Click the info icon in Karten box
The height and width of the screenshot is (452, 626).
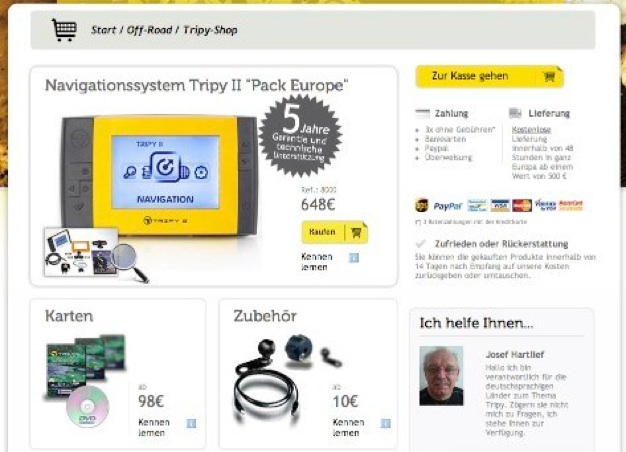[x=192, y=423]
